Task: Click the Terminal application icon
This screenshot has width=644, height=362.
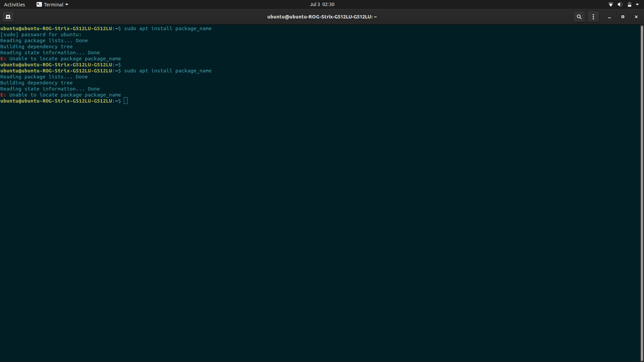Action: [x=39, y=4]
